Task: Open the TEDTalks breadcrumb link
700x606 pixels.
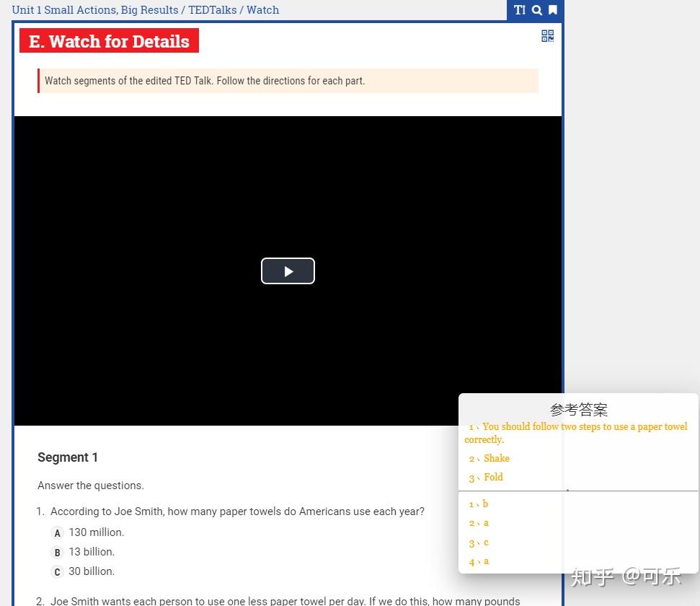Action: [212, 9]
